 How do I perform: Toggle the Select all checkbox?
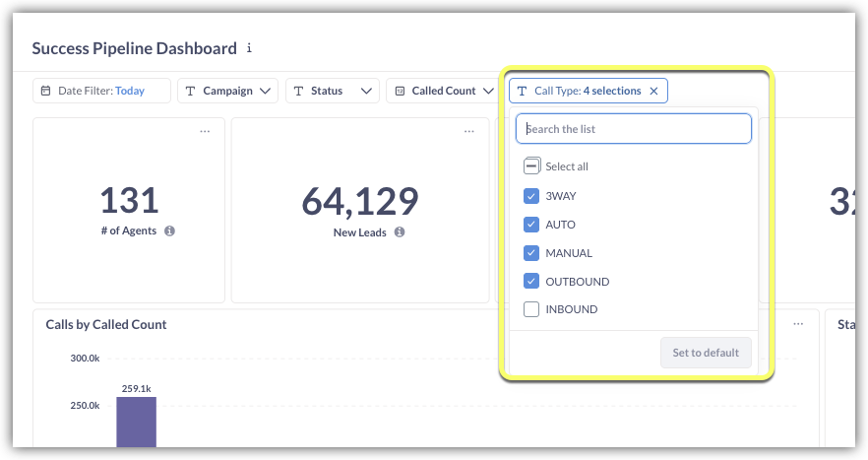pyautogui.click(x=531, y=166)
